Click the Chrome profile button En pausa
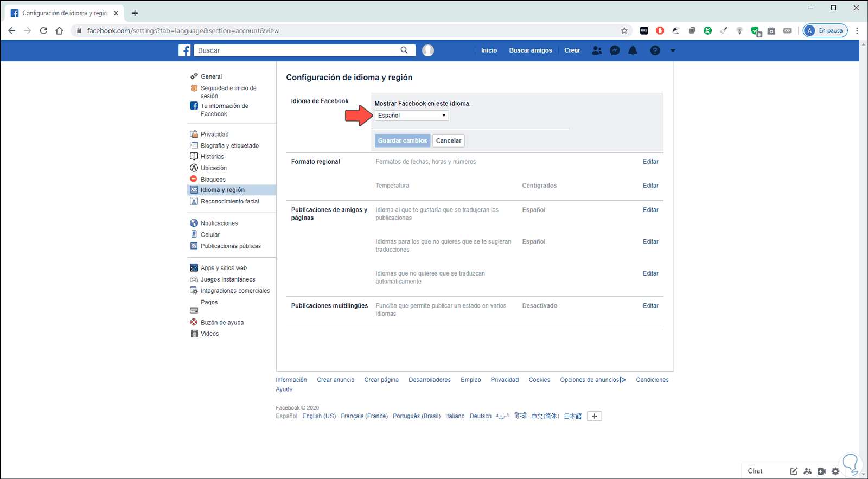The width and height of the screenshot is (868, 479). point(825,30)
